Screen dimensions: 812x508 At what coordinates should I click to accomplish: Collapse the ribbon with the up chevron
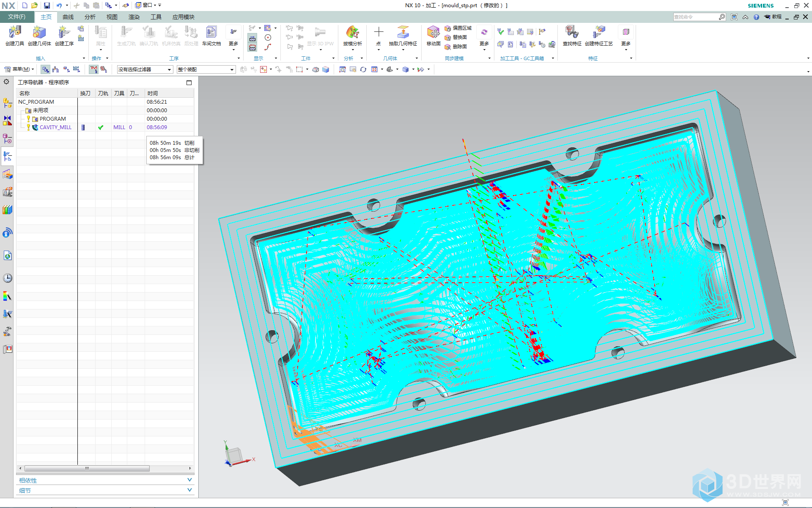(745, 17)
